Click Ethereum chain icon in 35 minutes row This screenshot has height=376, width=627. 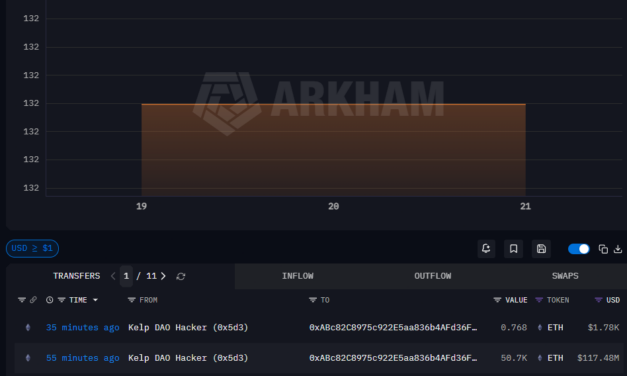pyautogui.click(x=28, y=328)
